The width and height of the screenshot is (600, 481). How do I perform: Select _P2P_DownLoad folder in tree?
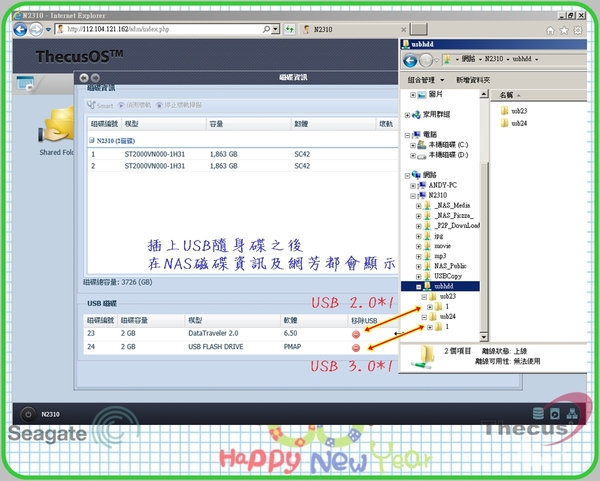click(457, 225)
